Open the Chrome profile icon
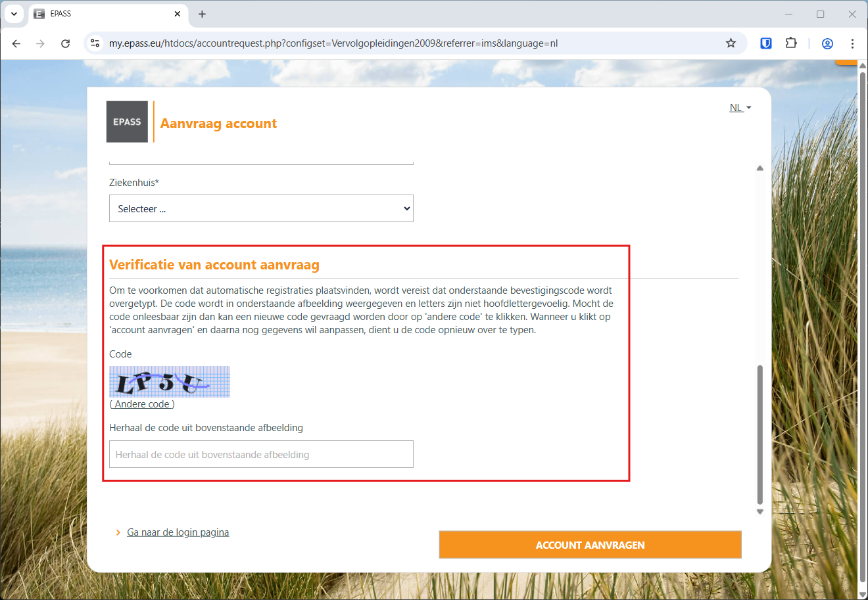This screenshot has width=868, height=600. [x=827, y=43]
